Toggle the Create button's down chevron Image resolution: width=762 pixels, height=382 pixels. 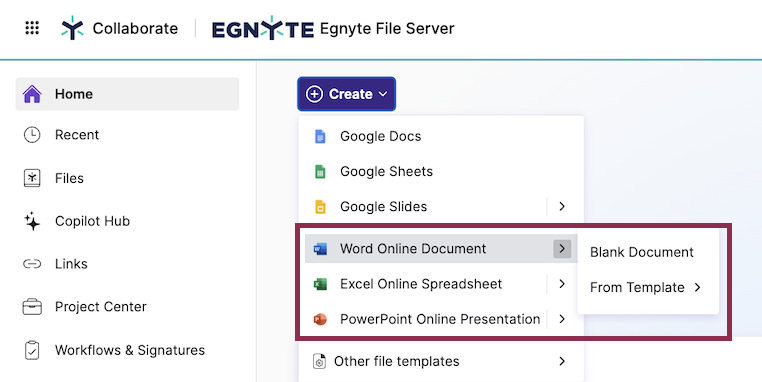click(x=383, y=94)
